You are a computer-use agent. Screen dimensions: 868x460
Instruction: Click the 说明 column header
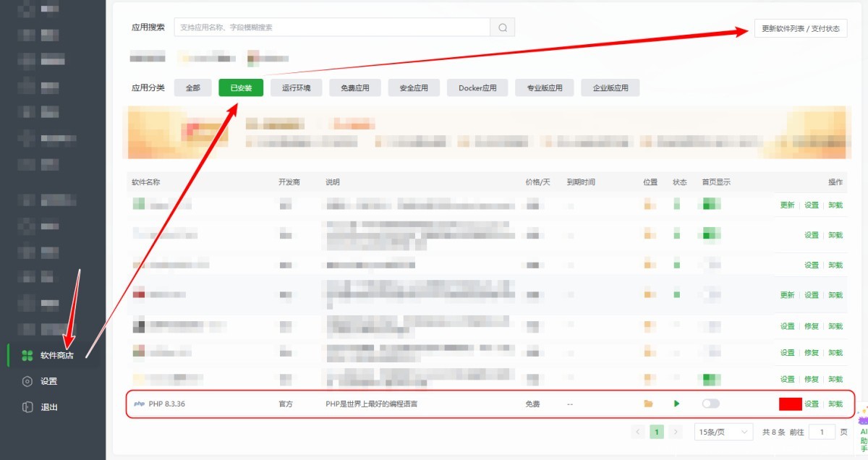click(x=333, y=182)
